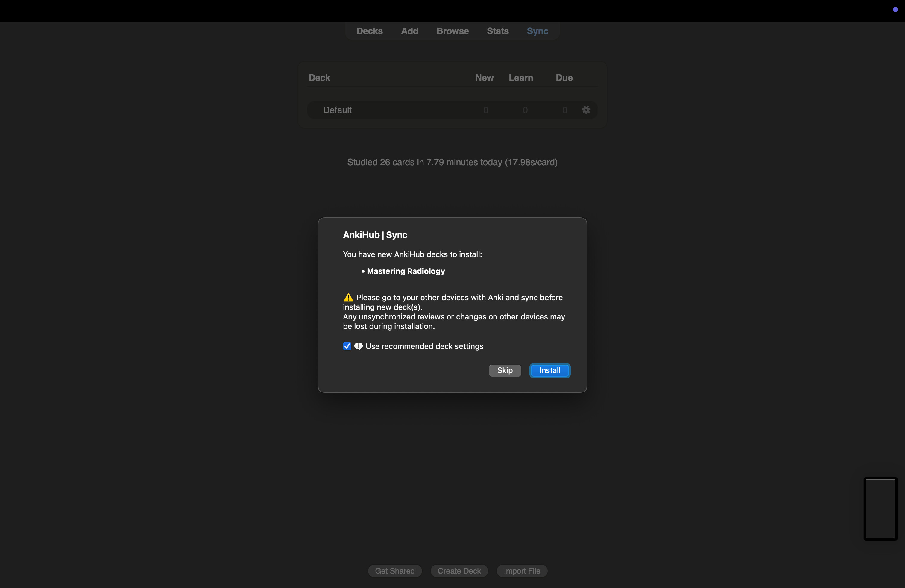Viewport: 905px width, 588px height.
Task: Click the small preview rectangle bottom-right
Action: pyautogui.click(x=880, y=508)
